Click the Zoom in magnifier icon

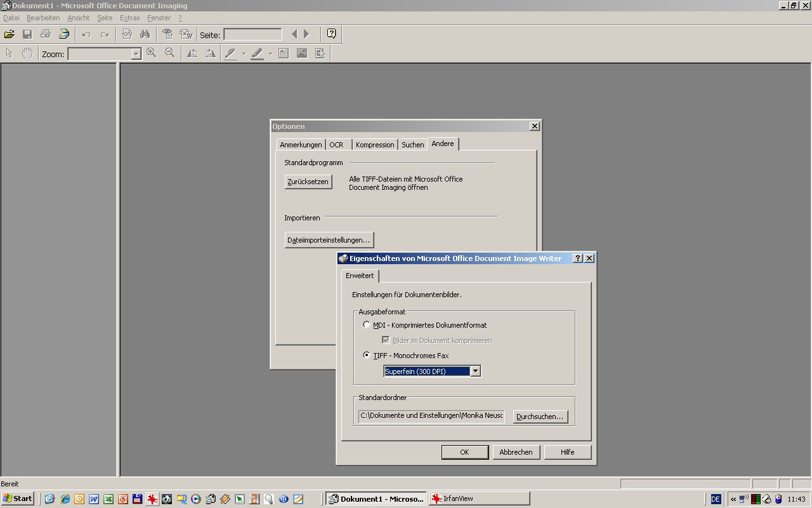coord(152,53)
